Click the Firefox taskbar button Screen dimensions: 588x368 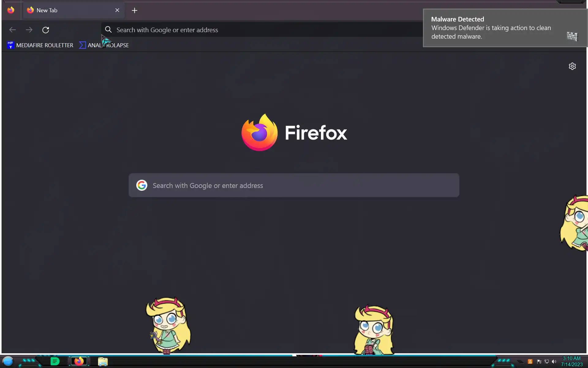[79, 361]
